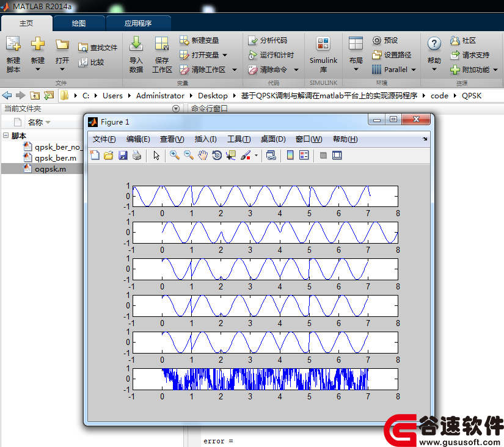Click the New Script (新建脚本) icon
Image resolution: width=504 pixels, height=447 pixels.
pos(13,44)
